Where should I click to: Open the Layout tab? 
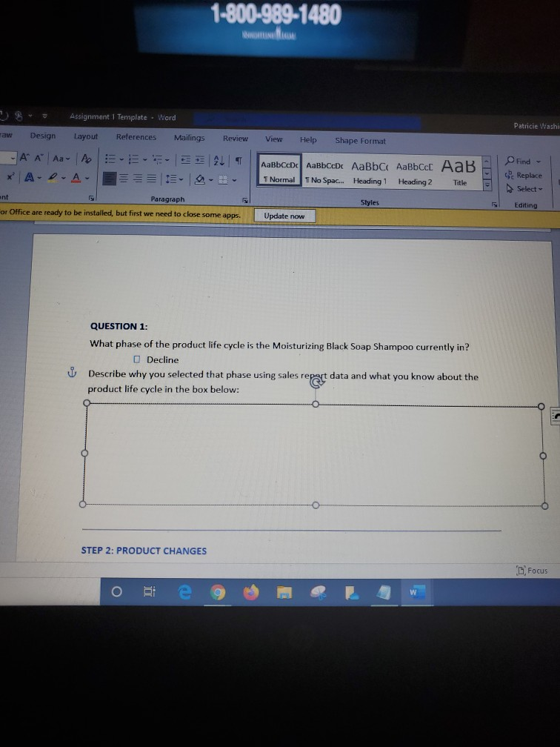pos(86,136)
